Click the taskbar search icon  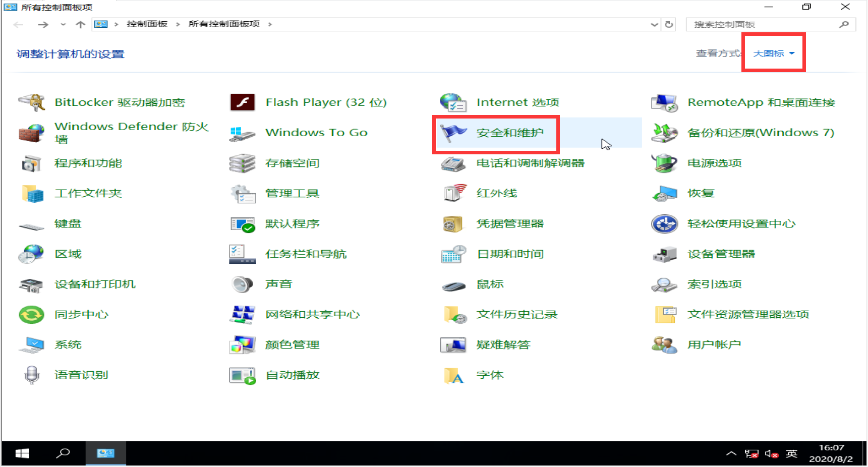pyautogui.click(x=63, y=453)
